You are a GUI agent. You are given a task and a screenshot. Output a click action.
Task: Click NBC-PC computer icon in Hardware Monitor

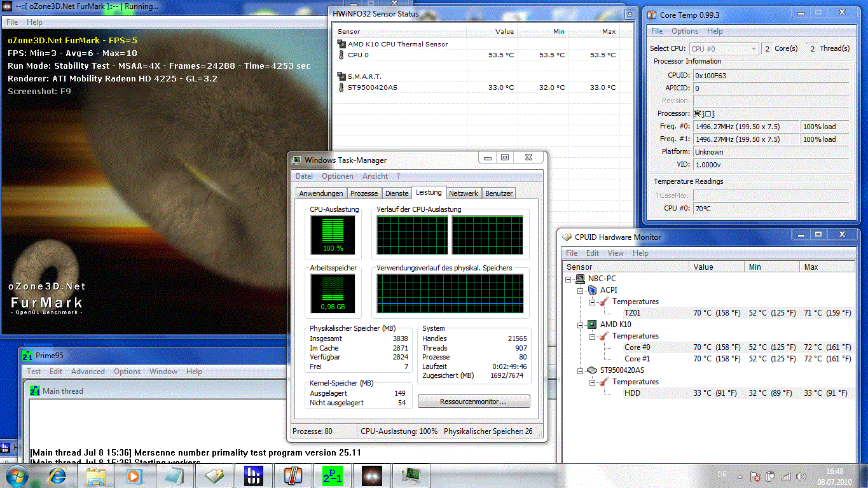tap(581, 279)
